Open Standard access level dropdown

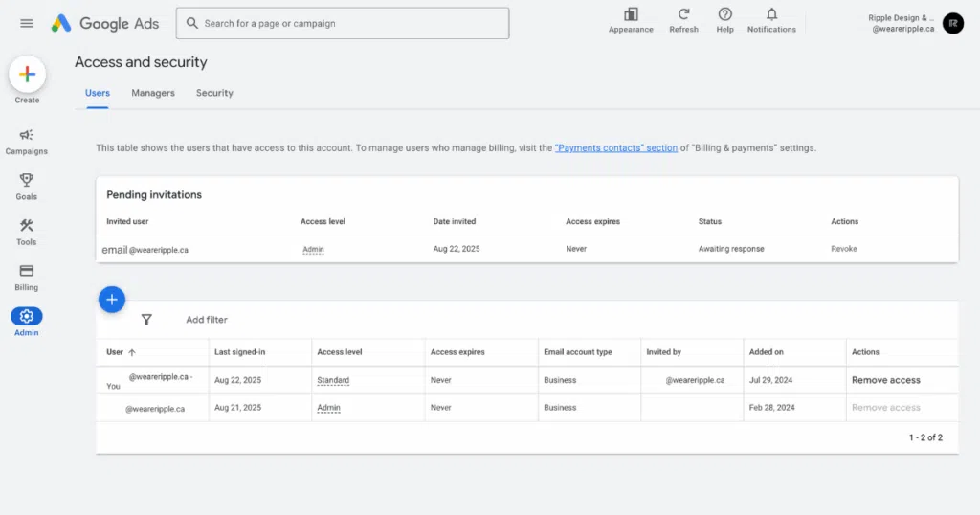coord(333,380)
